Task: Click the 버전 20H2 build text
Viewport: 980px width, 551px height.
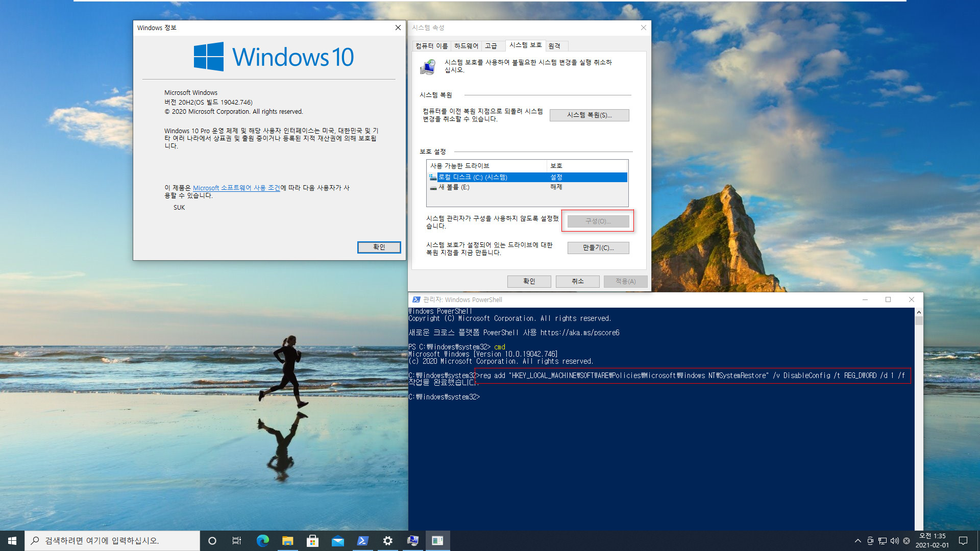Action: (208, 102)
